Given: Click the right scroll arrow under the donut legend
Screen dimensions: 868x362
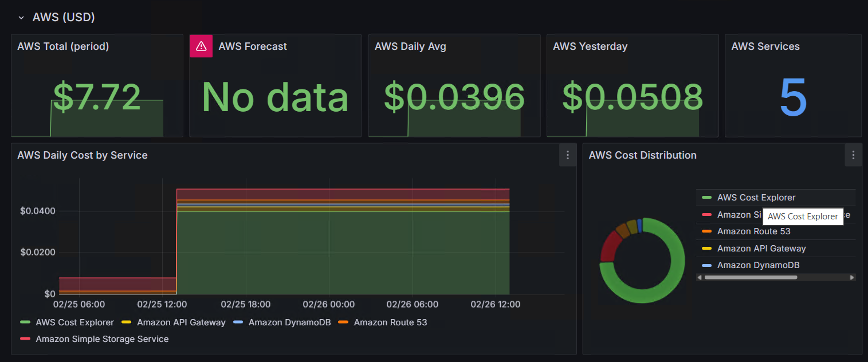Looking at the screenshot, I should (853, 277).
